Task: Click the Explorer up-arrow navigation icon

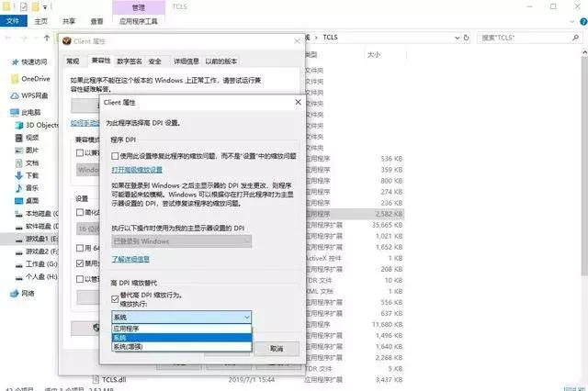Action: (x=47, y=38)
